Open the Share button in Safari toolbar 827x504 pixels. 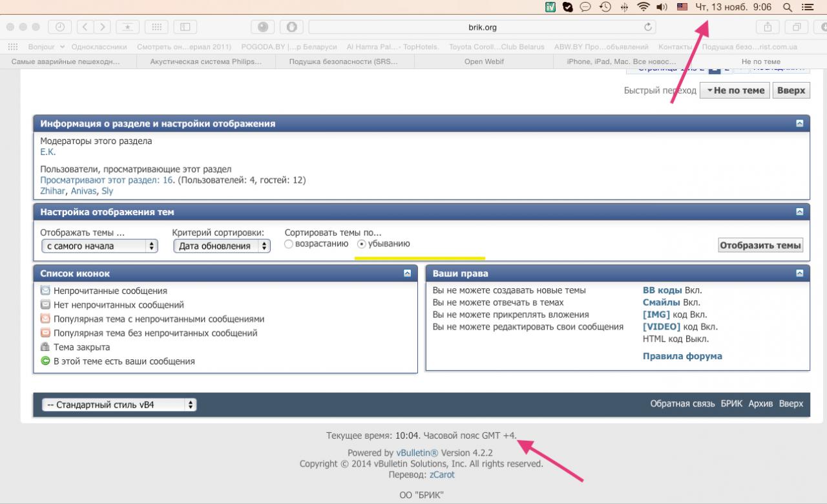[768, 27]
